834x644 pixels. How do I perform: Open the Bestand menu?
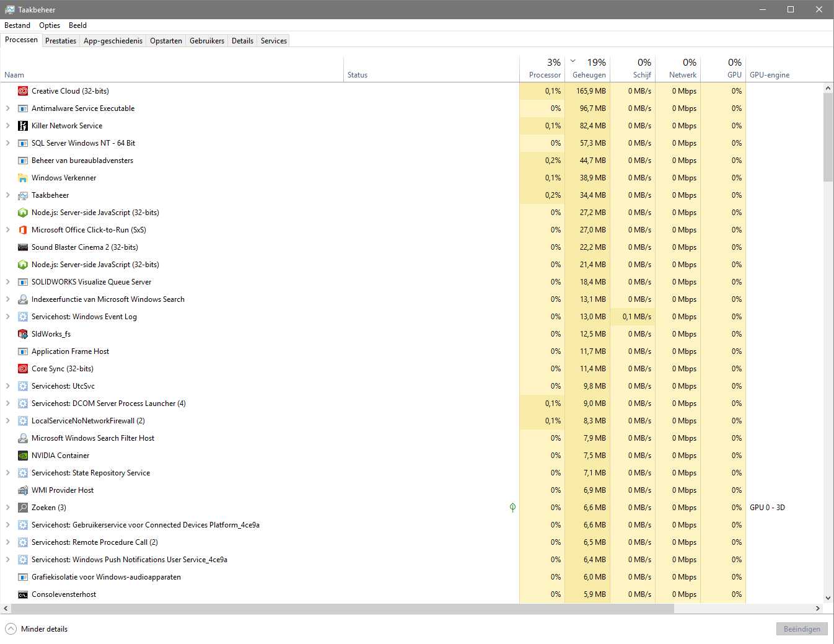pos(17,25)
